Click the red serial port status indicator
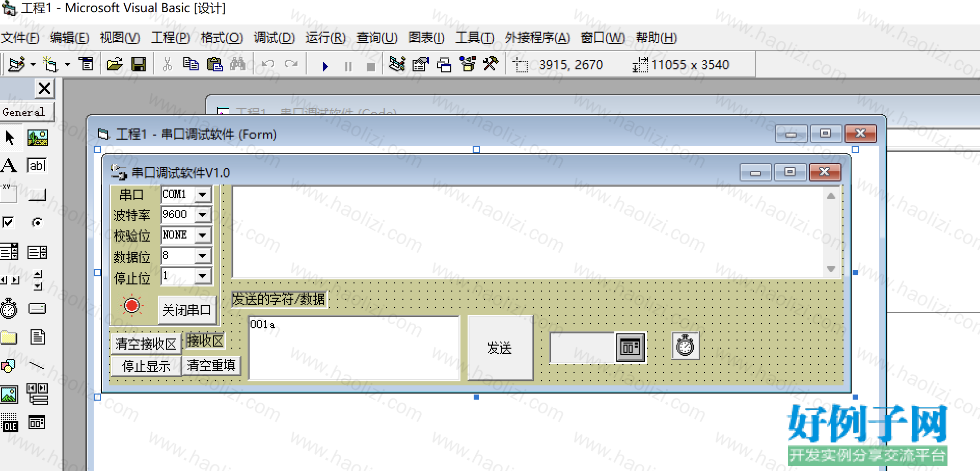The width and height of the screenshot is (980, 471). click(x=132, y=305)
